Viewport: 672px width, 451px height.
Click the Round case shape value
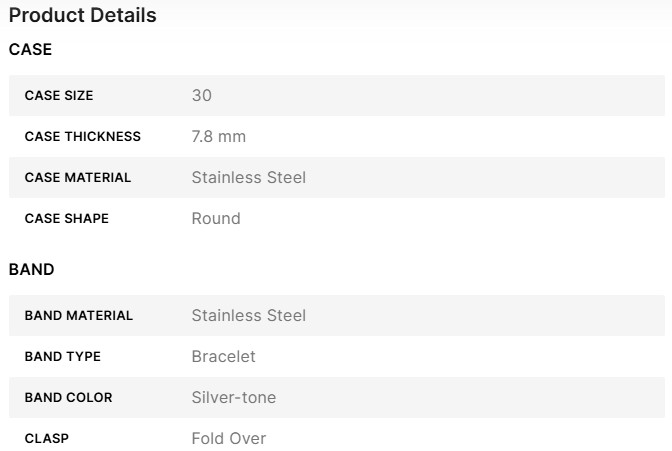pyautogui.click(x=216, y=219)
